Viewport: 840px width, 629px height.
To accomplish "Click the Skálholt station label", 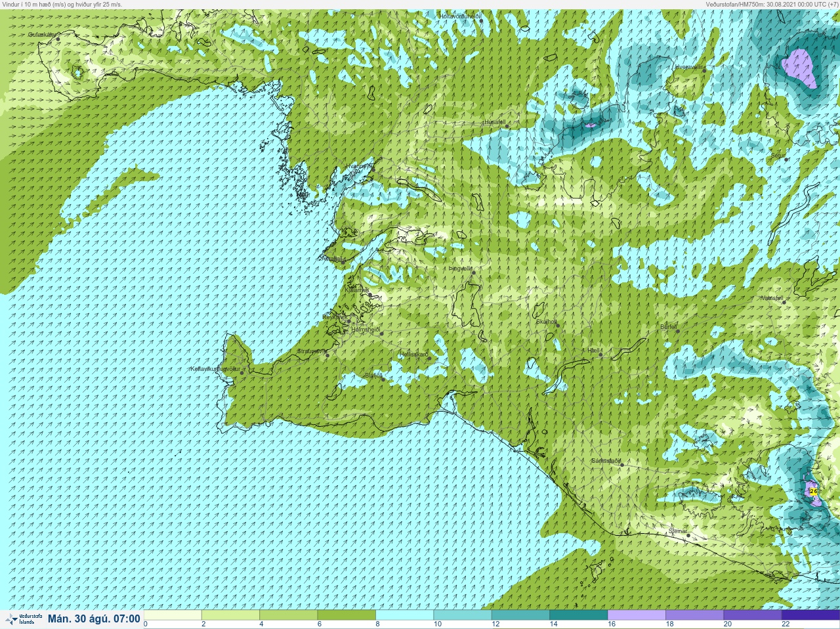I will coord(546,322).
